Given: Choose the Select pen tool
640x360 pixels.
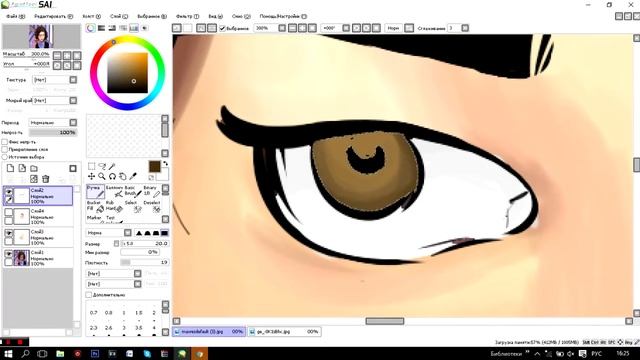Looking at the screenshot, I should click(x=133, y=206).
